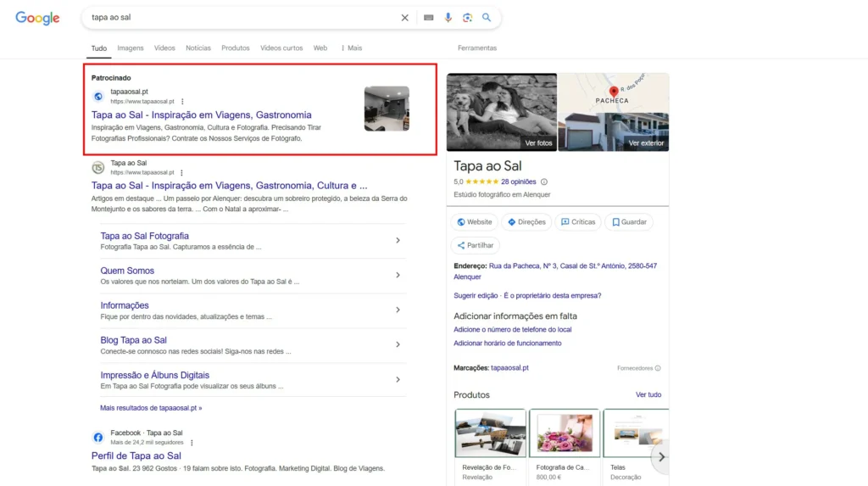The height and width of the screenshot is (486, 868).
Task: Click the Google logo
Action: pyautogui.click(x=37, y=18)
